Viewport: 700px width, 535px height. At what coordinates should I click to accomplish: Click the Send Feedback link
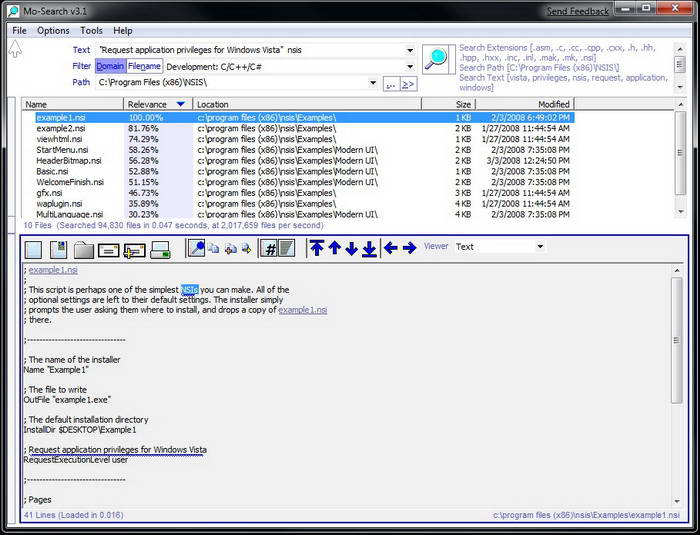(578, 11)
